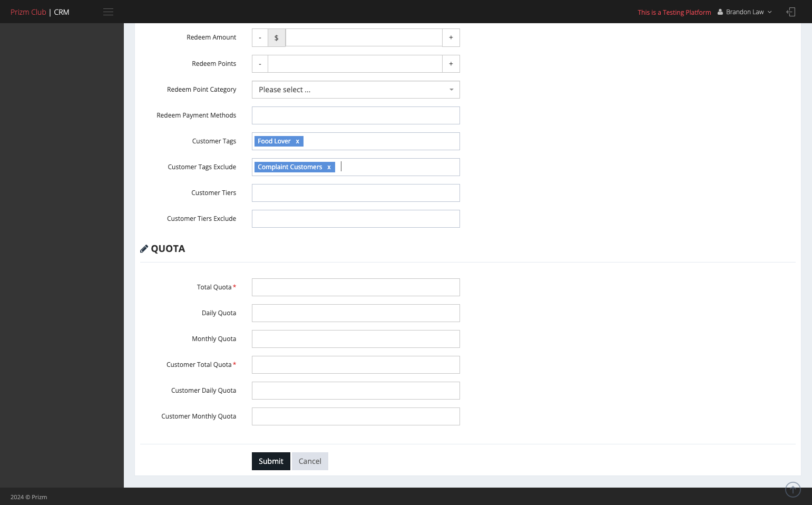812x505 pixels.
Task: Click the QUOTA section heading
Action: [x=168, y=249]
